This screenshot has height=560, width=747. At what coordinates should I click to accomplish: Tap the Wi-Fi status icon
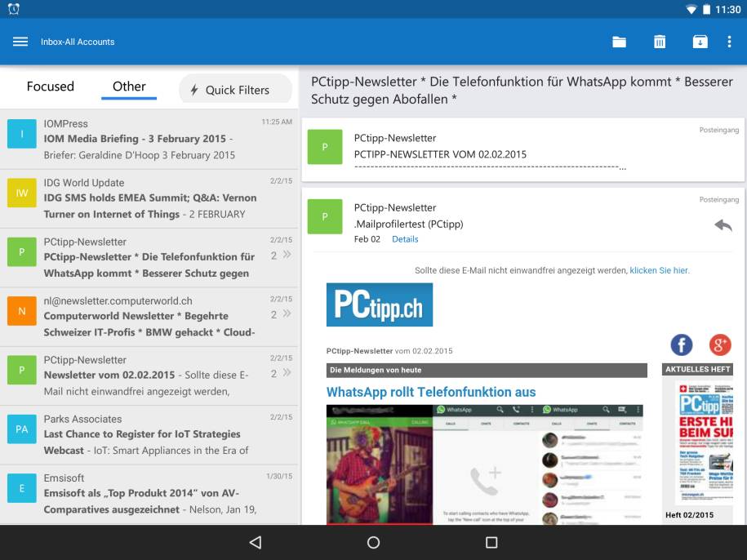coord(691,10)
